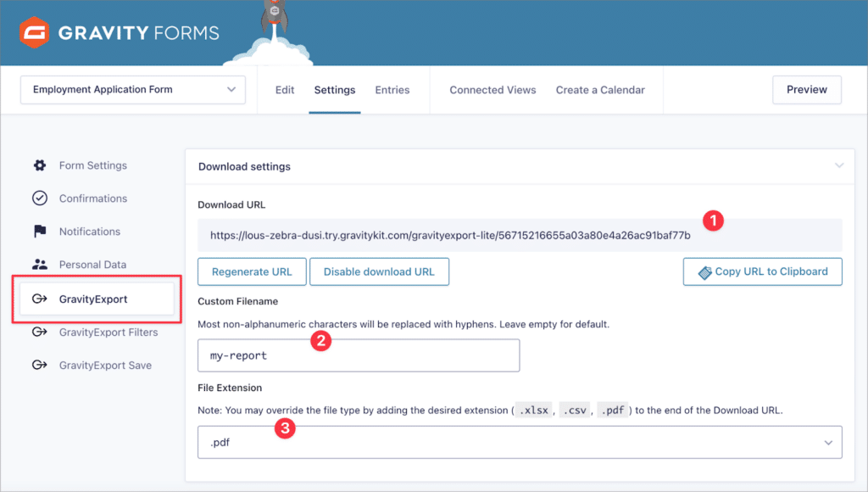This screenshot has width=868, height=492.
Task: Select GravityExport sidebar item
Action: point(97,299)
